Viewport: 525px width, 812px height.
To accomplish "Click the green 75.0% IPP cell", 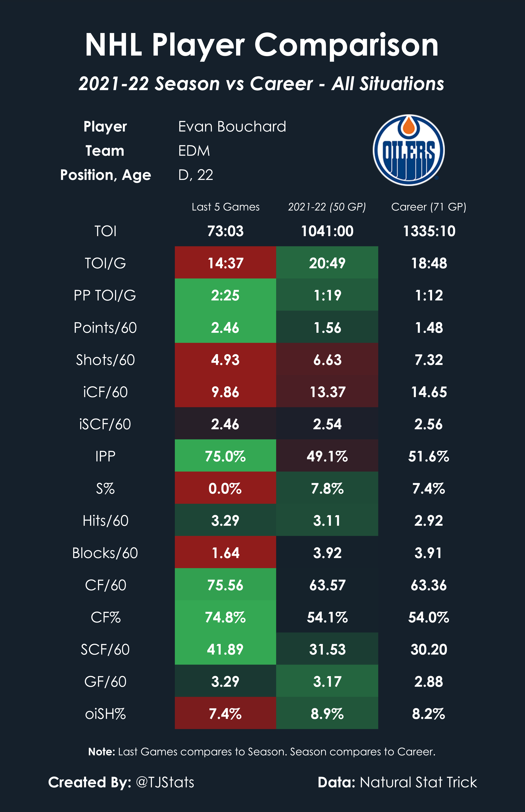I will pos(225,456).
